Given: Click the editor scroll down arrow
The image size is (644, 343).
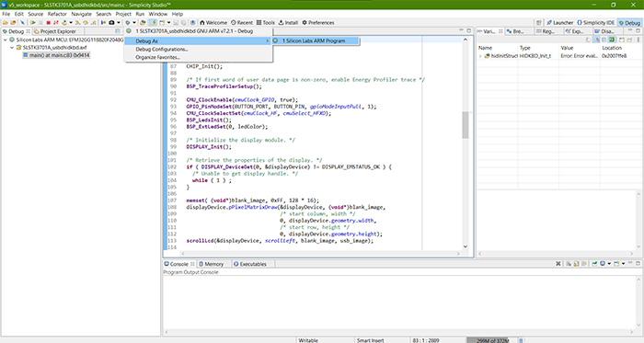Looking at the screenshot, I should click(x=466, y=246).
